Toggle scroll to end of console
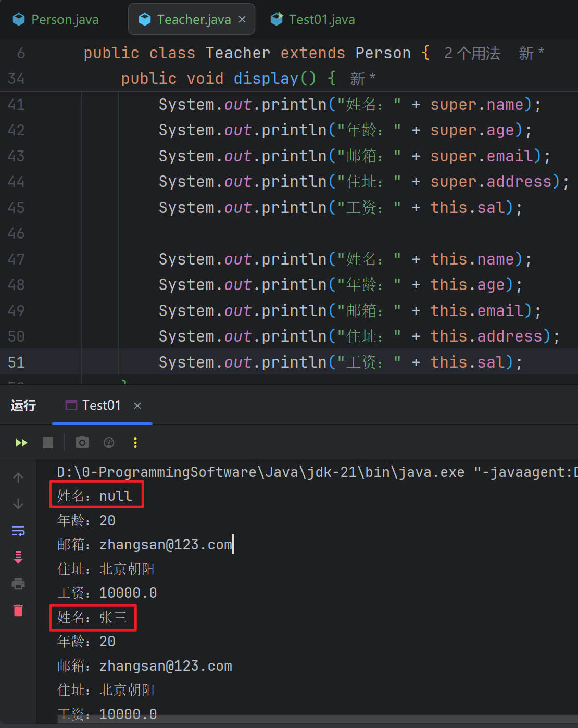This screenshot has width=578, height=728. point(18,557)
